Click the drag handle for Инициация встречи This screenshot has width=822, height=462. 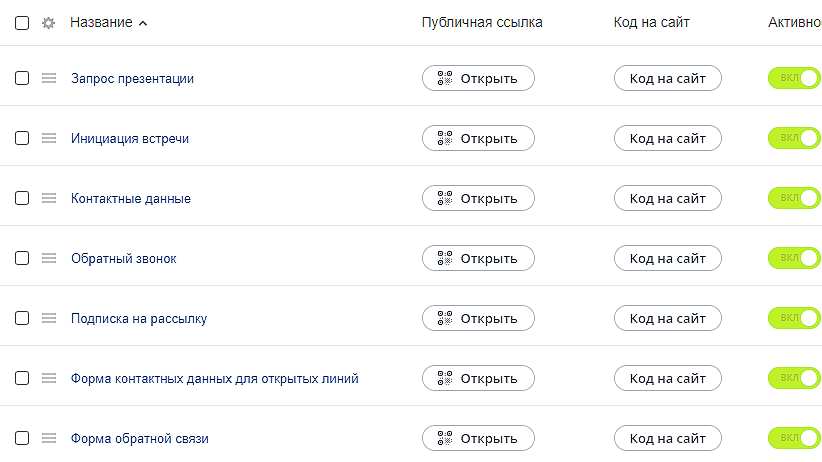click(48, 139)
